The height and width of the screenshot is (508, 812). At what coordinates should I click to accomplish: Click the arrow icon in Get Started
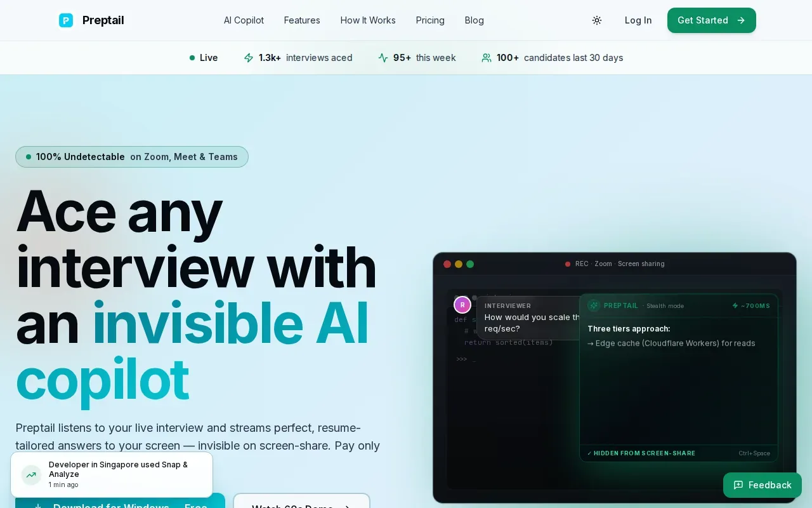click(741, 20)
